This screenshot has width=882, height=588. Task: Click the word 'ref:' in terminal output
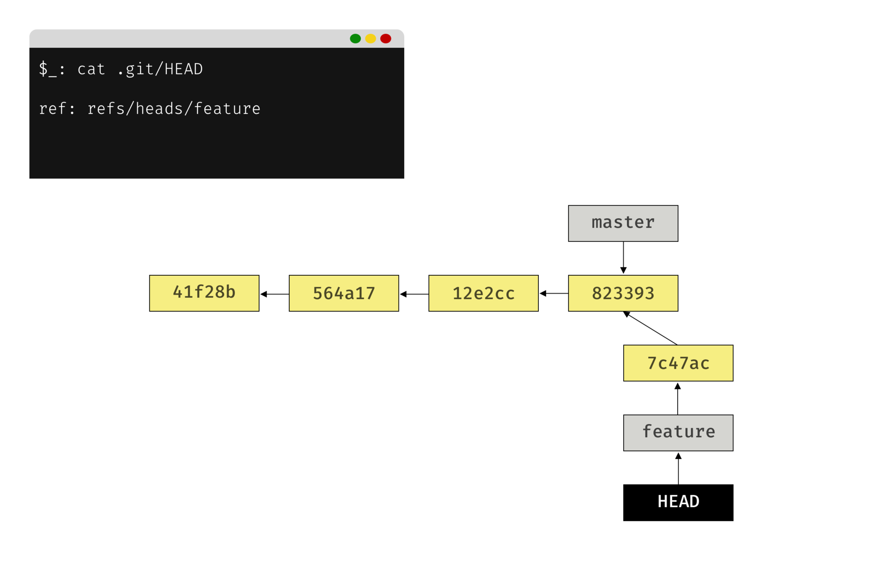57,109
